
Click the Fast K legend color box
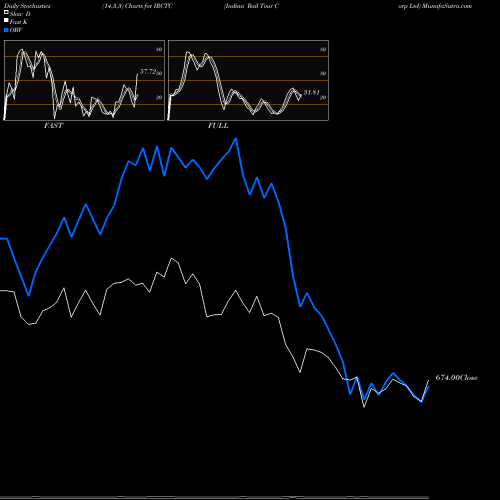[x=6, y=21]
